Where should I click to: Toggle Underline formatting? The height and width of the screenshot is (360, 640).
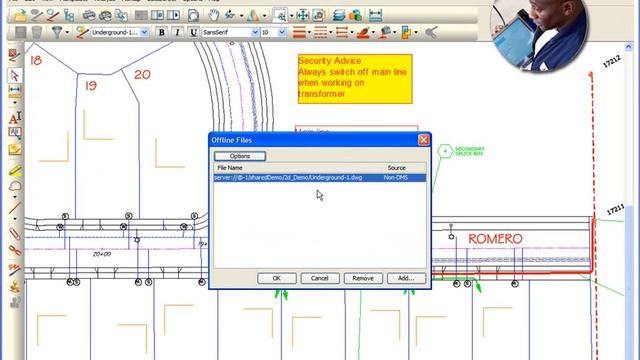click(193, 32)
